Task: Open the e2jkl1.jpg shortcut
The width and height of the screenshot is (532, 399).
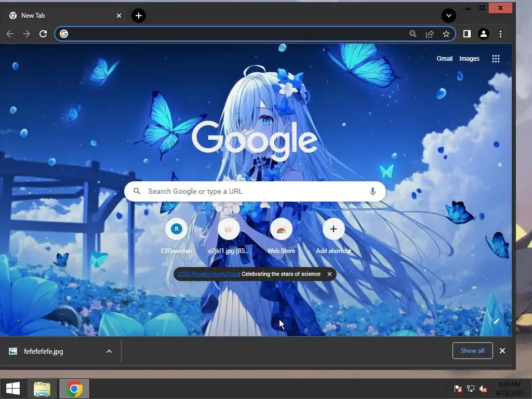Action: [229, 236]
